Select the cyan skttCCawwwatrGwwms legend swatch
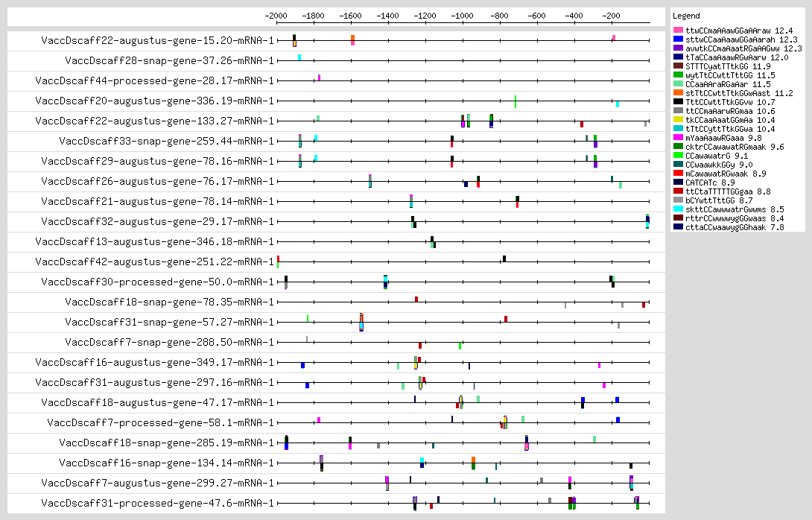The height and width of the screenshot is (520, 812). pos(677,209)
